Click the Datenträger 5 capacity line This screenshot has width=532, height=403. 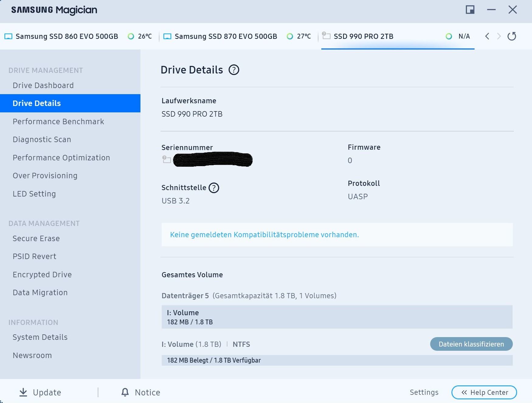tap(249, 296)
